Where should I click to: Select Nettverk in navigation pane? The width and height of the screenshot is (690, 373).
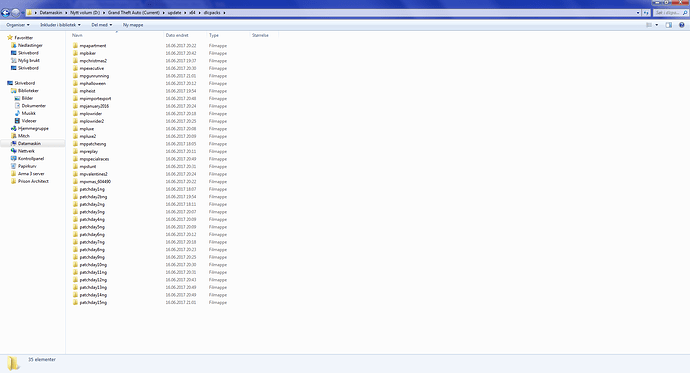point(26,151)
